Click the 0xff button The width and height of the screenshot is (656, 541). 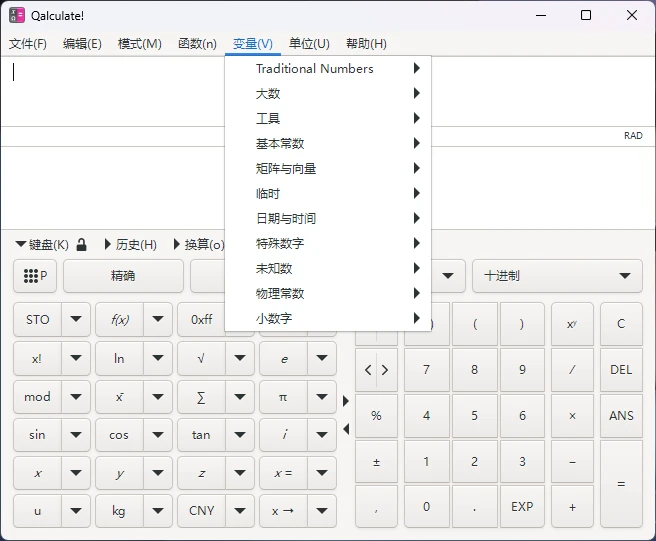[x=201, y=319]
